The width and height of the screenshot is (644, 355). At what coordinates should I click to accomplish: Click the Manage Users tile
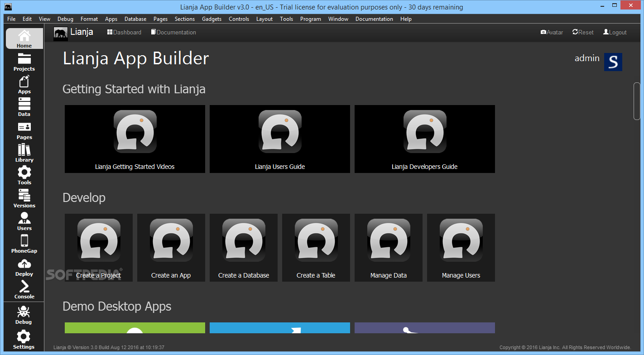point(461,248)
